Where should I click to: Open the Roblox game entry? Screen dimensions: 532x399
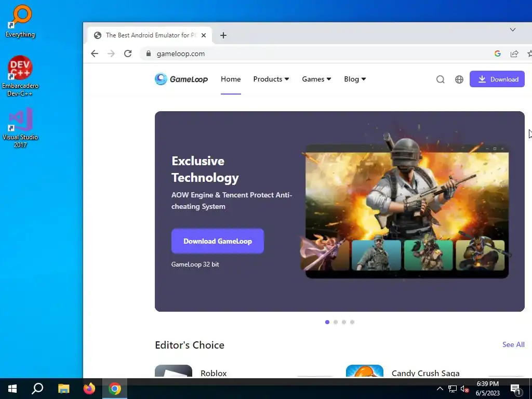[x=214, y=373]
